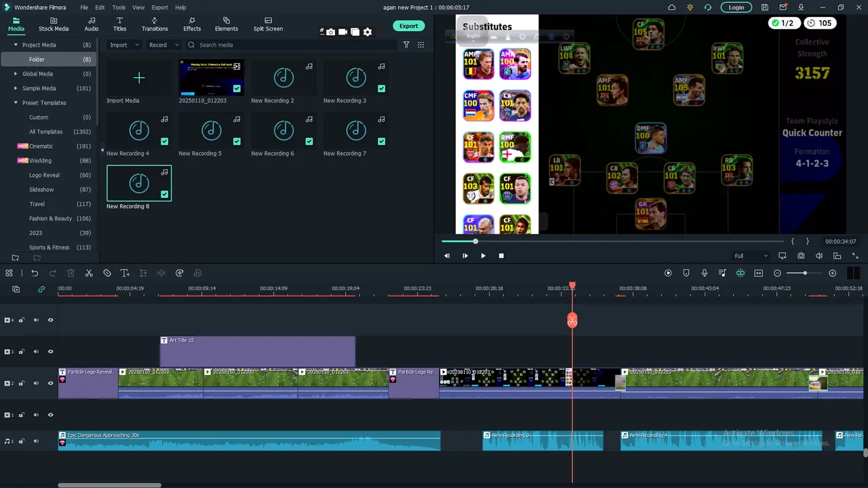Click the timeline horizontal scrollbar
The image size is (868, 488).
109,485
